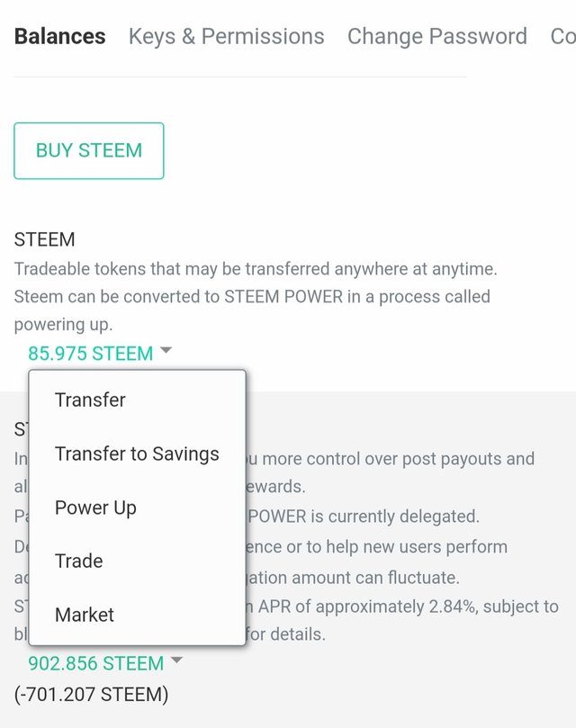Screen dimensions: 576x728
Task: Pick the Trade menu entry
Action: (x=78, y=561)
